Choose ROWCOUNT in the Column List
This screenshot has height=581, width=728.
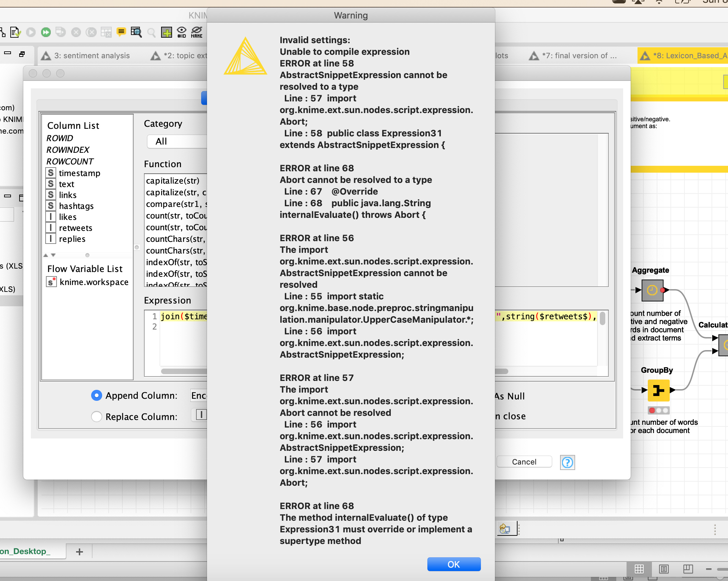coord(70,161)
